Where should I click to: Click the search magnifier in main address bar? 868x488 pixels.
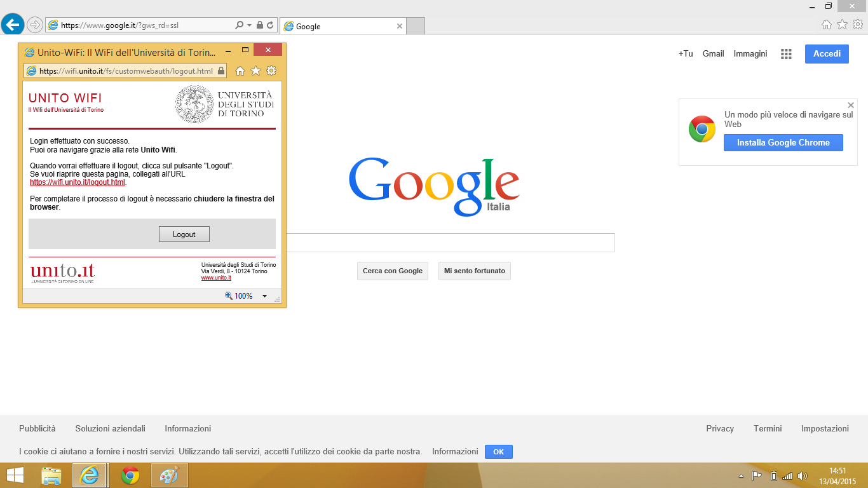click(x=239, y=25)
